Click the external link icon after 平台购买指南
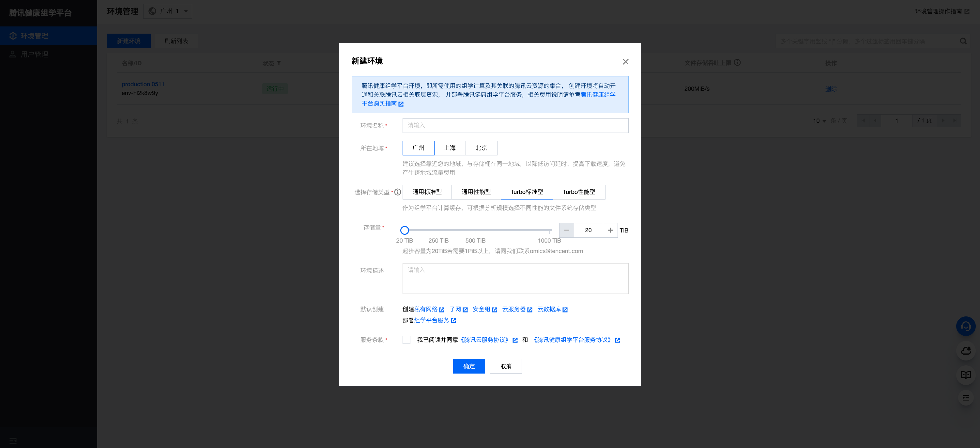980x448 pixels. pyautogui.click(x=401, y=104)
